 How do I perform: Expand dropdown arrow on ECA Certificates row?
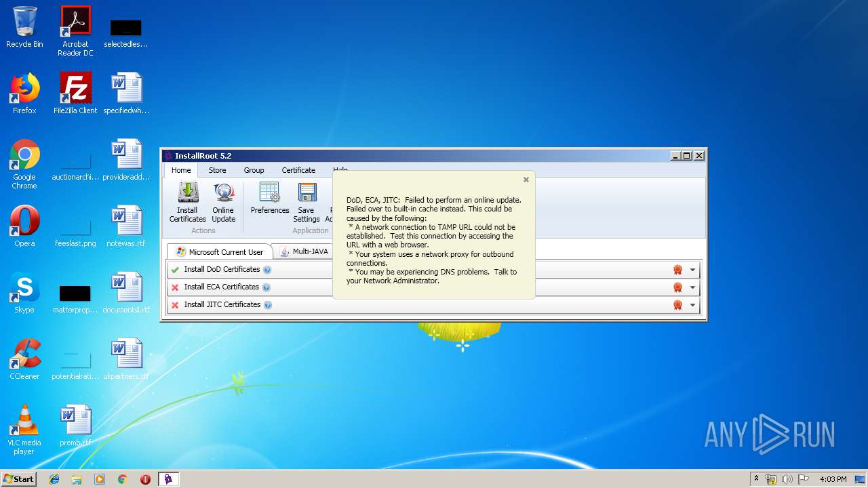pyautogui.click(x=692, y=287)
